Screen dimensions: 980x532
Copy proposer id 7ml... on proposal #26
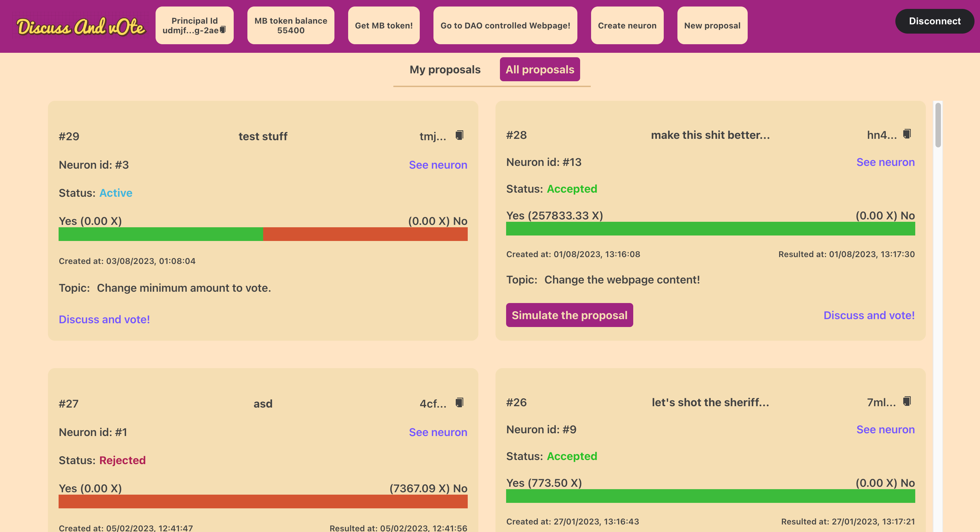pyautogui.click(x=907, y=401)
